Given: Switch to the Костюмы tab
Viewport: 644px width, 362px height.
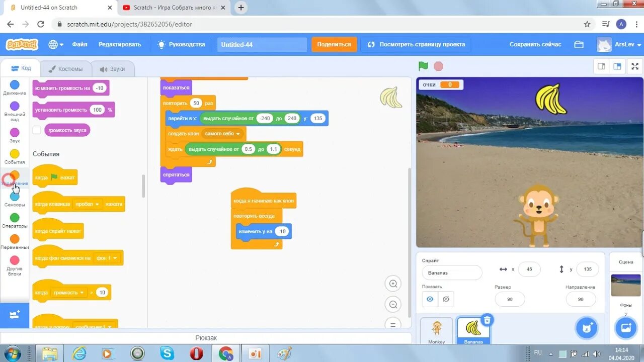Looking at the screenshot, I should tap(67, 68).
